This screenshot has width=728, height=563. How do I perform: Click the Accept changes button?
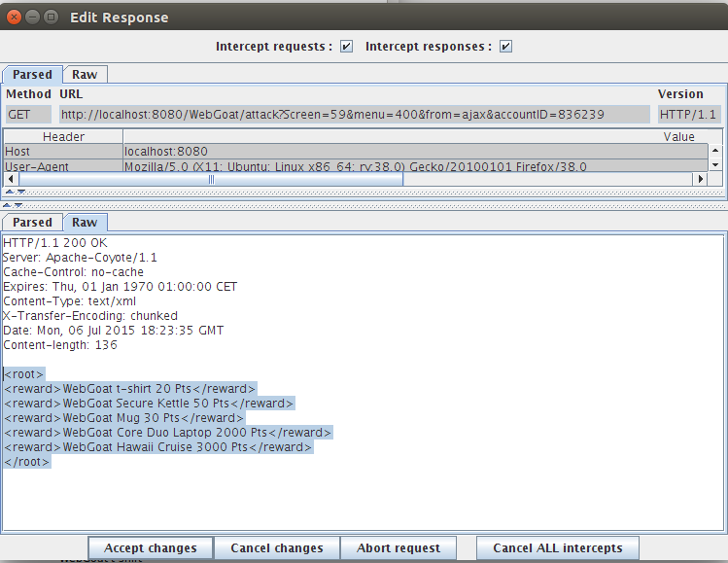click(151, 548)
